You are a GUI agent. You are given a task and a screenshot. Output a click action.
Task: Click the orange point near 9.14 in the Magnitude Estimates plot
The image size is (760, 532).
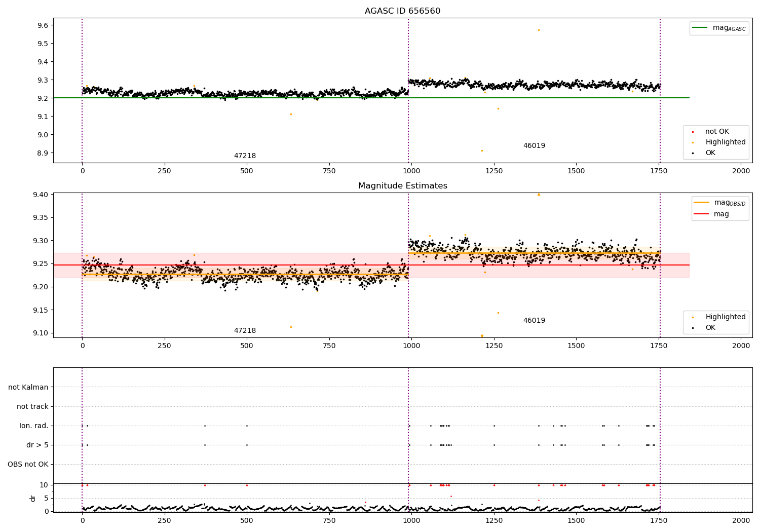(498, 313)
